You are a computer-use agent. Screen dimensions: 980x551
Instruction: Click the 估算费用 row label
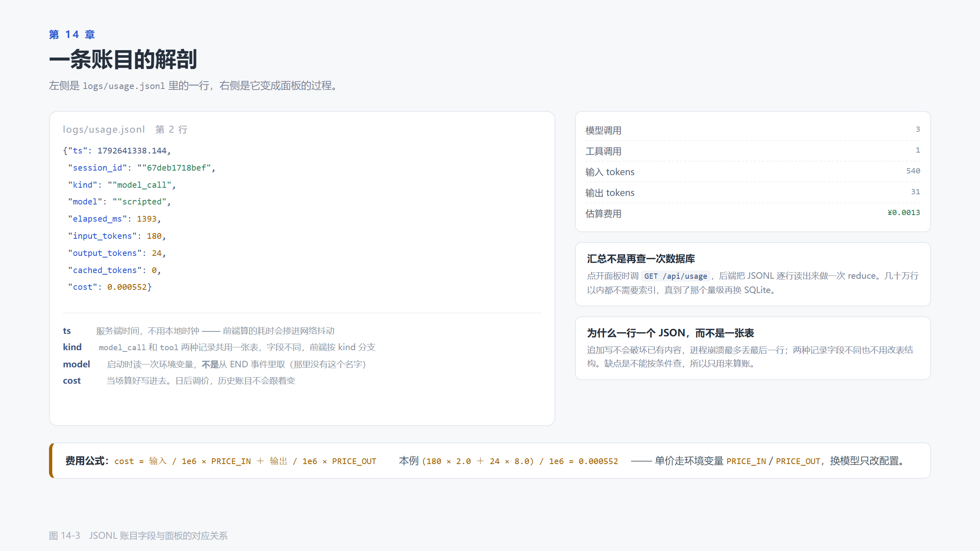pyautogui.click(x=604, y=214)
